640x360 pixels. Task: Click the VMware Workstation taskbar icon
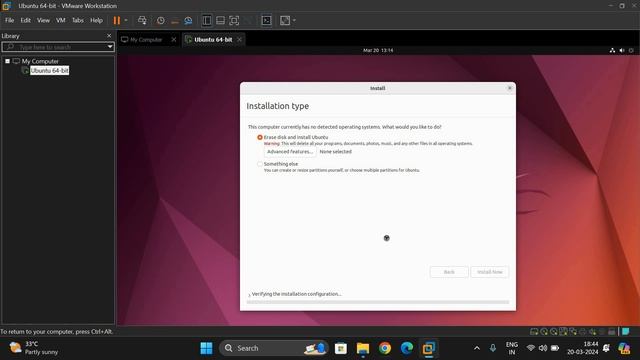click(429, 348)
